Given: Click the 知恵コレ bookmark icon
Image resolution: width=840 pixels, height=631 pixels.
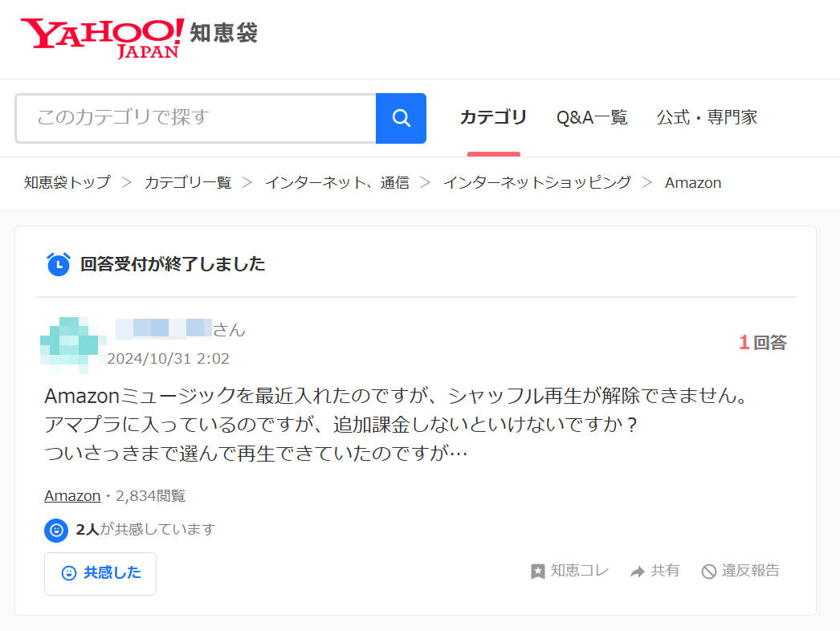Looking at the screenshot, I should pyautogui.click(x=536, y=571).
